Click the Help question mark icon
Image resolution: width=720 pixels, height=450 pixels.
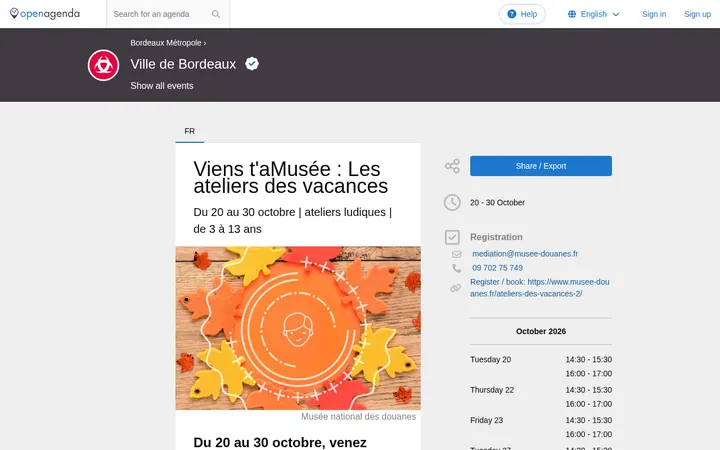(x=512, y=14)
